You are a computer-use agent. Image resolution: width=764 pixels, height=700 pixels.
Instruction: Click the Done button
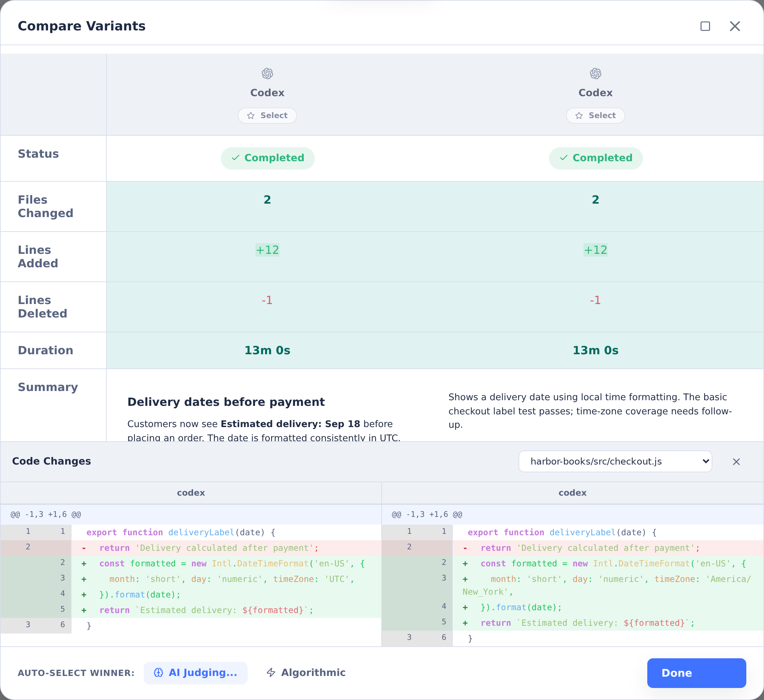(696, 673)
